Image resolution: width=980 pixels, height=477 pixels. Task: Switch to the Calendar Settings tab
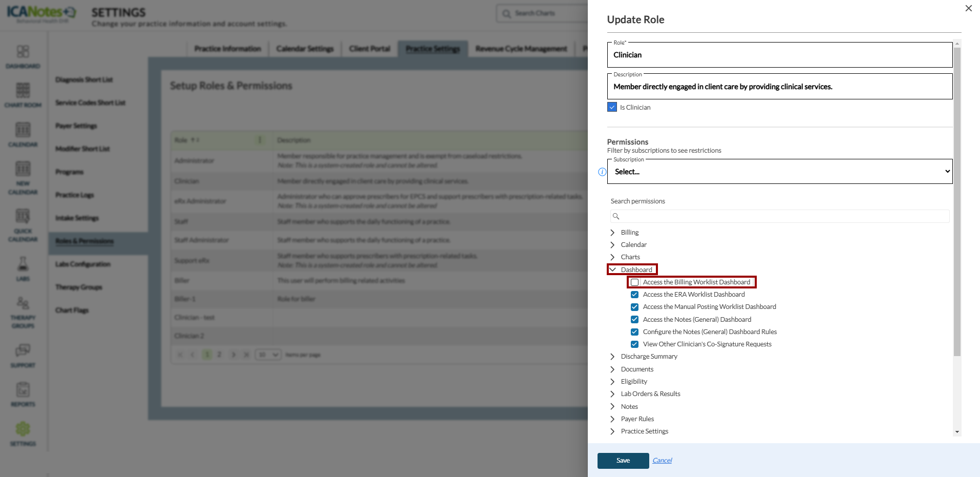click(305, 49)
